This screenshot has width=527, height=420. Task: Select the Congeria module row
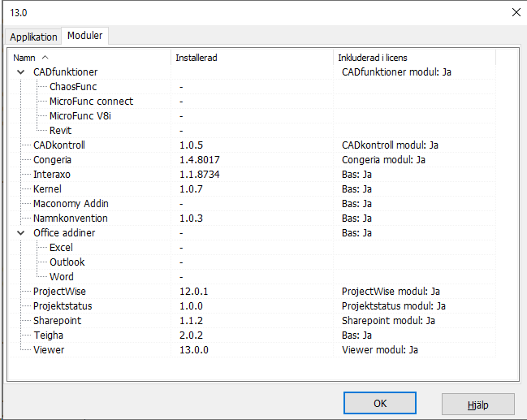(252, 160)
